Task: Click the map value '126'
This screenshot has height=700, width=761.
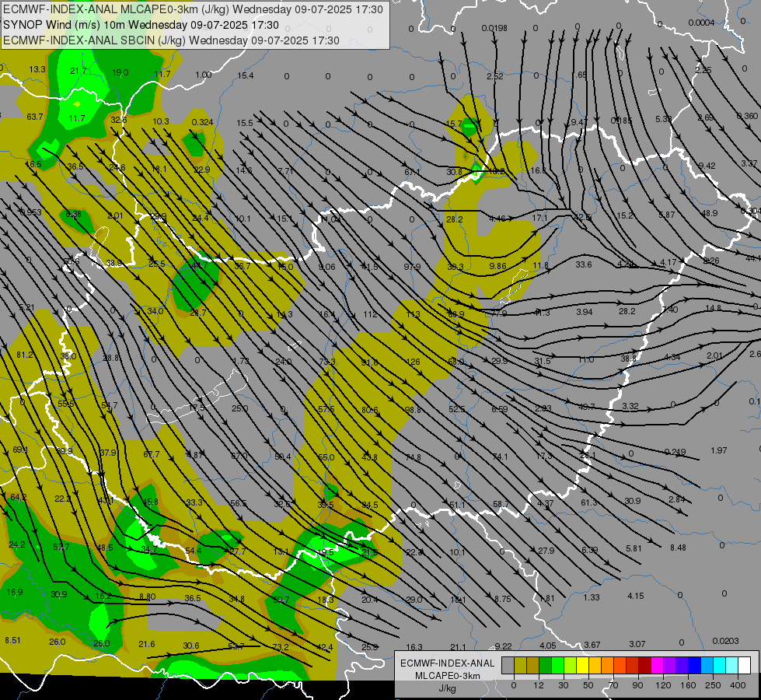Action: tap(413, 362)
